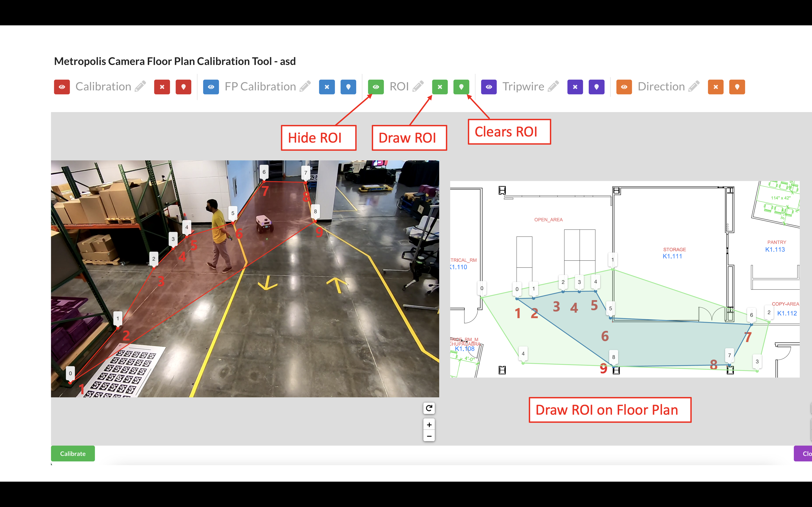
Task: Hide the ROI using its eye toggle
Action: (x=376, y=87)
